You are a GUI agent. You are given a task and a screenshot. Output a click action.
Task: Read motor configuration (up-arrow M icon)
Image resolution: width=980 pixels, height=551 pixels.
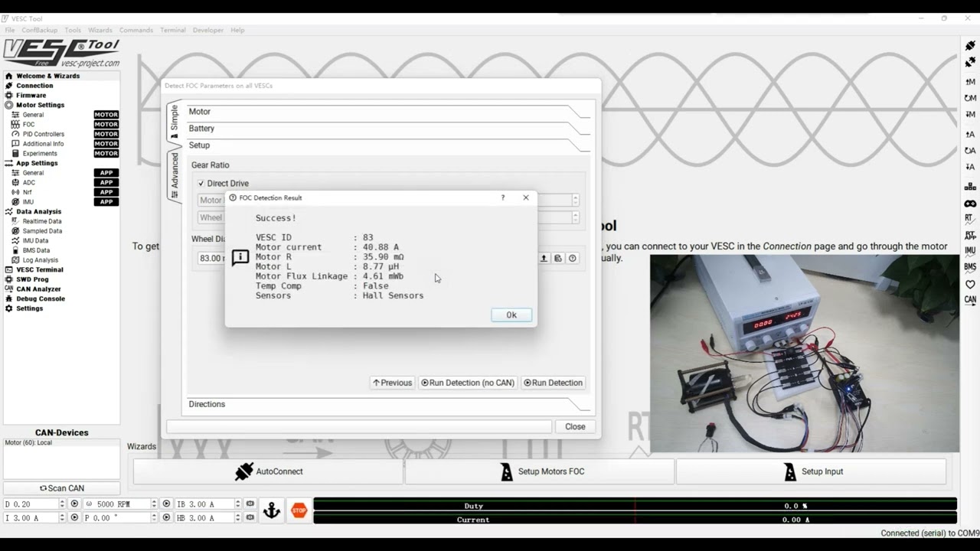click(970, 82)
